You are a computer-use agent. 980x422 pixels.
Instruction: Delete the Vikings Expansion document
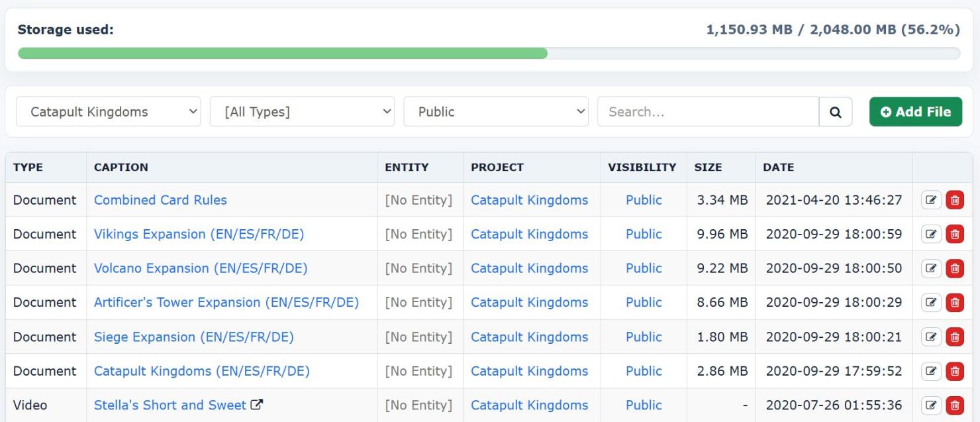click(955, 234)
